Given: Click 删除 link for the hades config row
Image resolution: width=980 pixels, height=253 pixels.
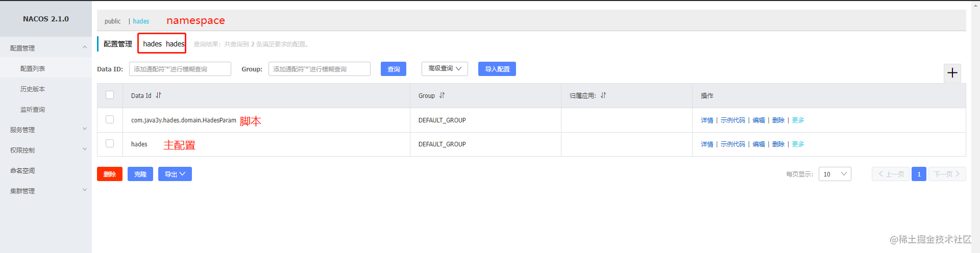Looking at the screenshot, I should 778,144.
